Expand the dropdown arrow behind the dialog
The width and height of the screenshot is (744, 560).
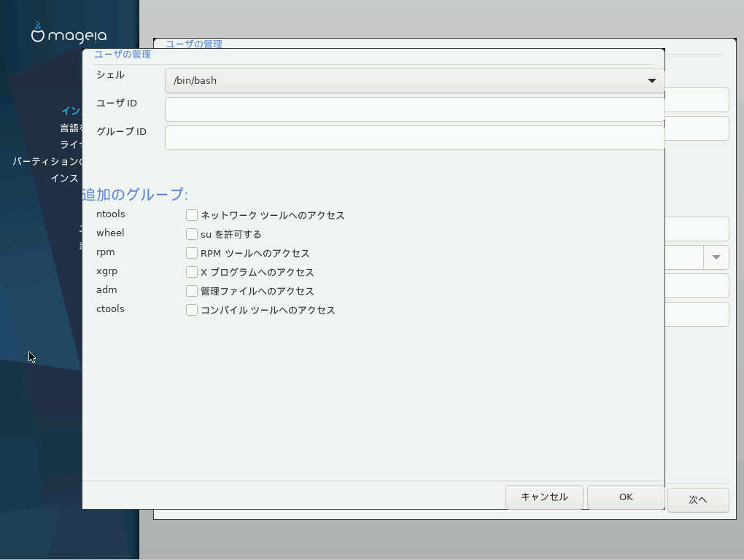(x=716, y=257)
